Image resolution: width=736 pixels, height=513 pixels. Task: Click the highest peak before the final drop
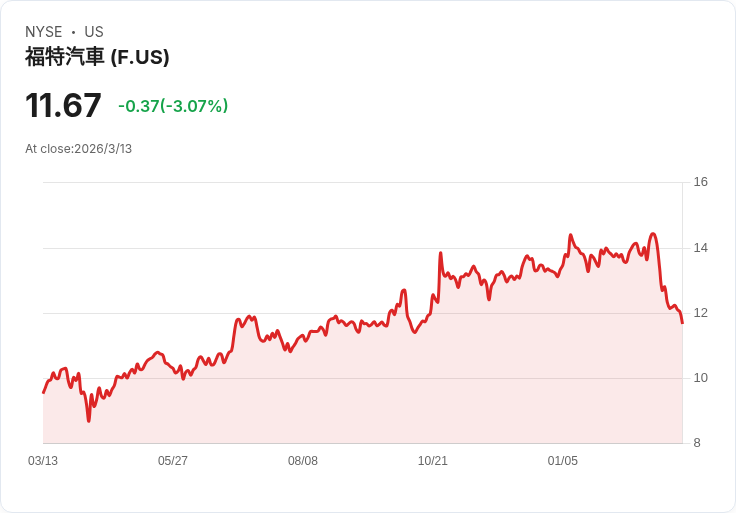click(652, 234)
